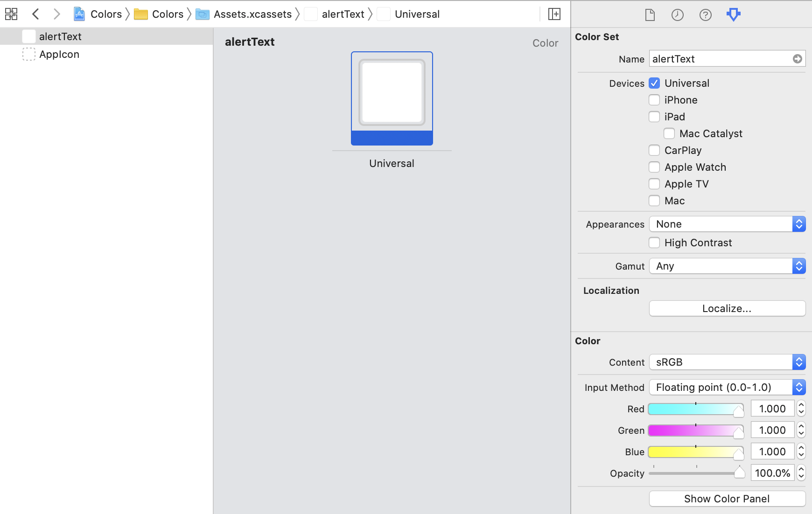Viewport: 812px width, 514px height.
Task: Click the Red color slider
Action: click(695, 409)
